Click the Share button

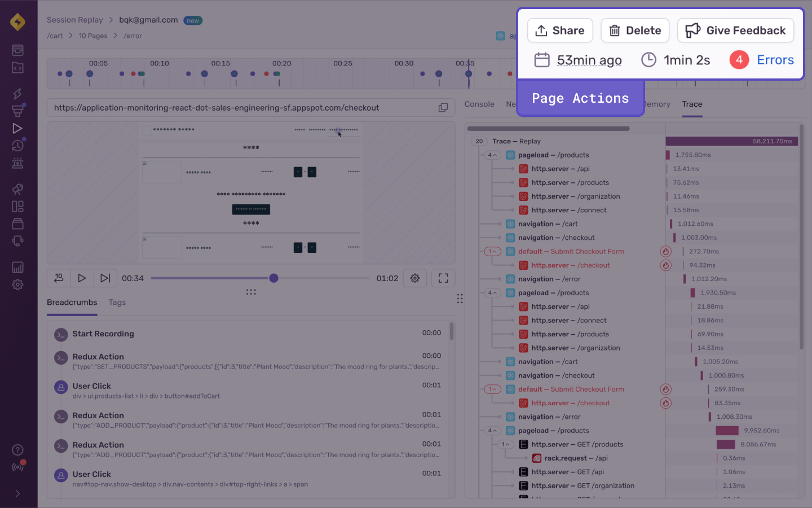[x=560, y=30]
